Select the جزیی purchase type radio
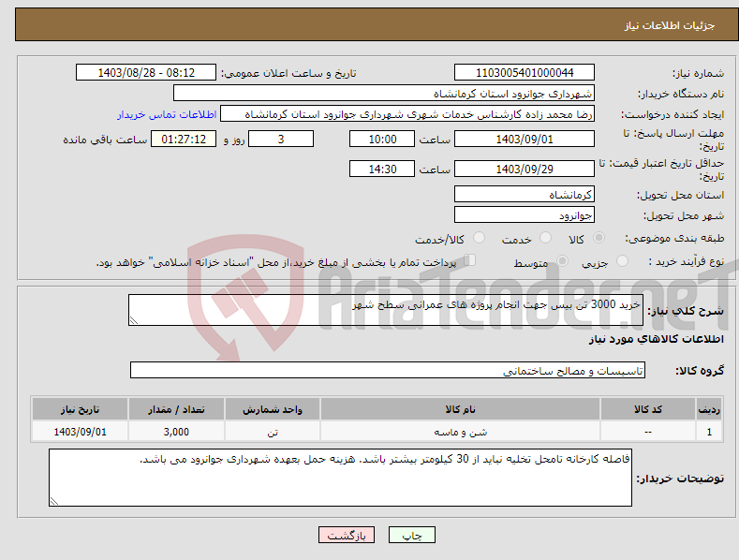The width and height of the screenshot is (739, 560). click(x=622, y=260)
